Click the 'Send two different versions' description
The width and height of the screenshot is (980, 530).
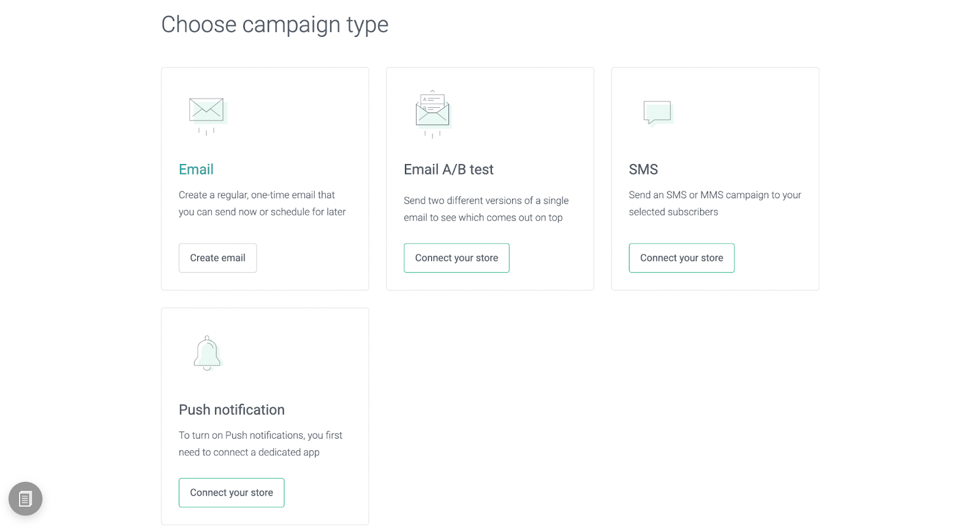pyautogui.click(x=486, y=209)
